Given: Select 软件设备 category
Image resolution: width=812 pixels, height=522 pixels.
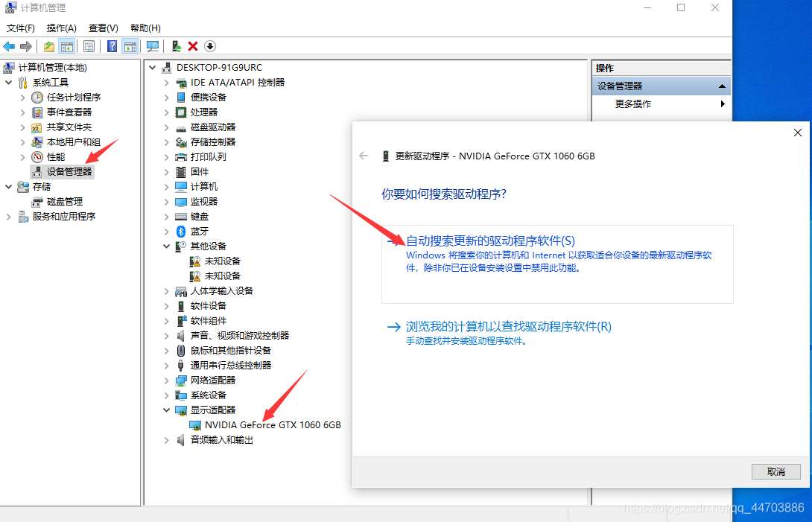Looking at the screenshot, I should click(208, 306).
